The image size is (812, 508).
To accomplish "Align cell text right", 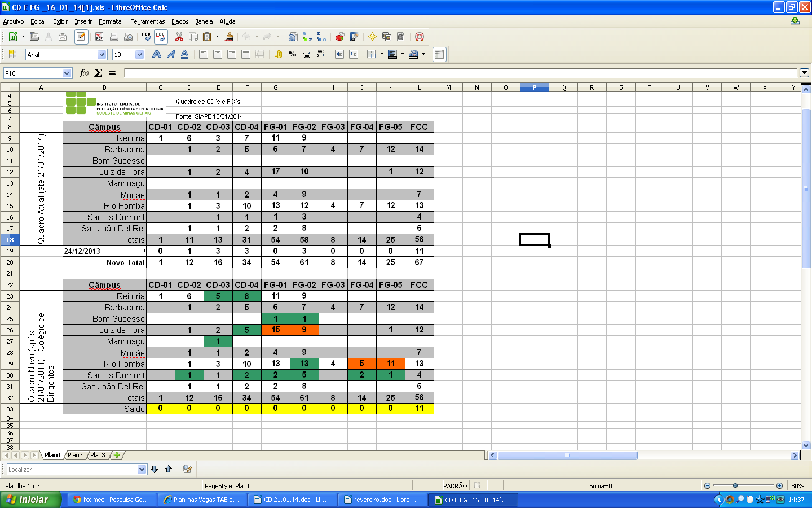I will [232, 54].
